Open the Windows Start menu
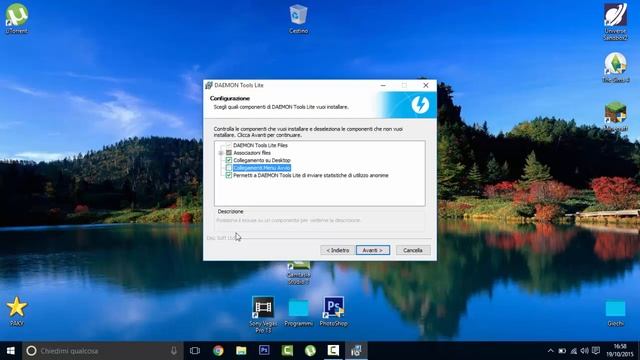 coord(11,351)
